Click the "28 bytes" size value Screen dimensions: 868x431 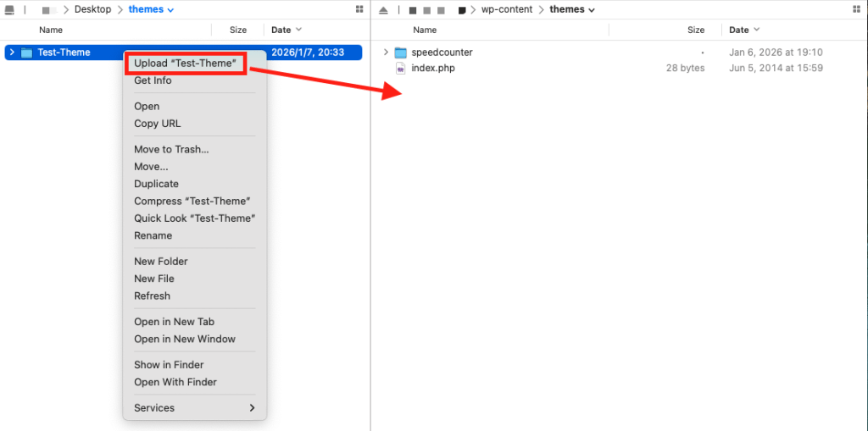(x=685, y=68)
